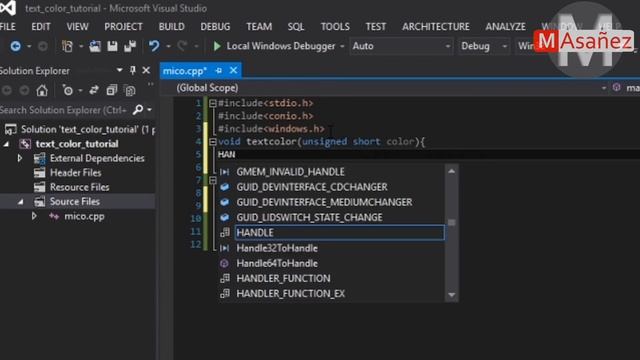Open debugger target dropdown arrow
This screenshot has height=360, width=640.
click(x=342, y=47)
